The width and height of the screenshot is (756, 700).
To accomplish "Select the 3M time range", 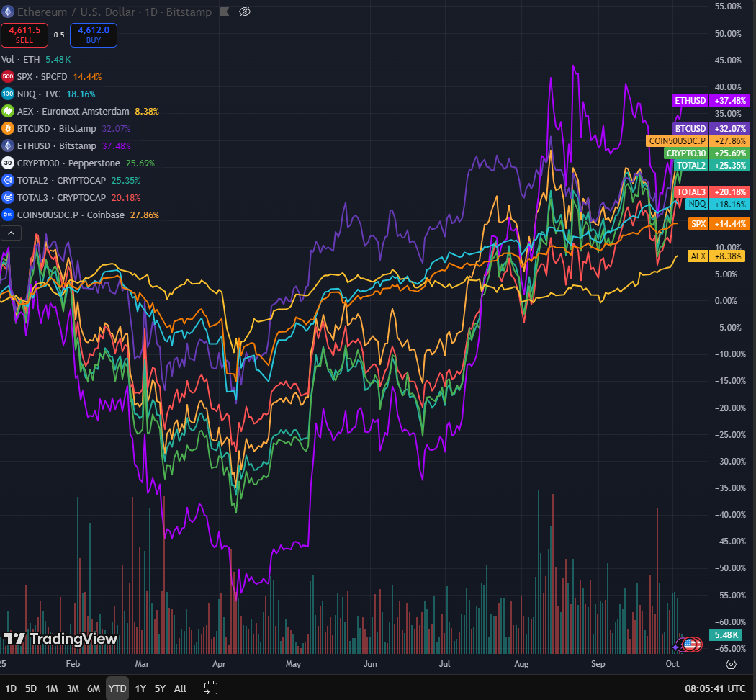I will point(73,688).
